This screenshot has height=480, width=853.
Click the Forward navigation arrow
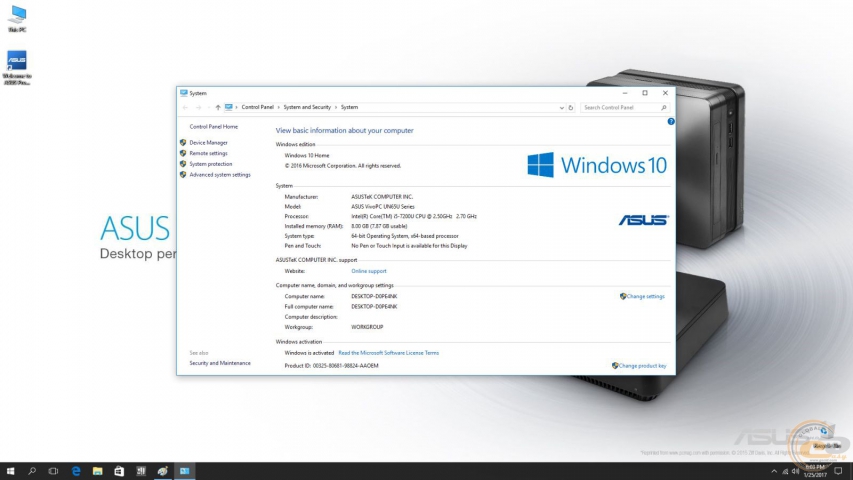click(x=199, y=108)
